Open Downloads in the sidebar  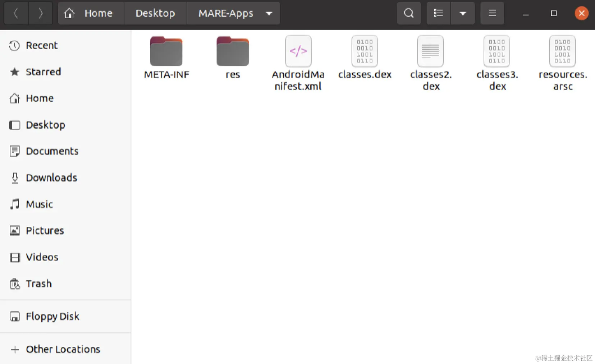[x=65, y=178]
